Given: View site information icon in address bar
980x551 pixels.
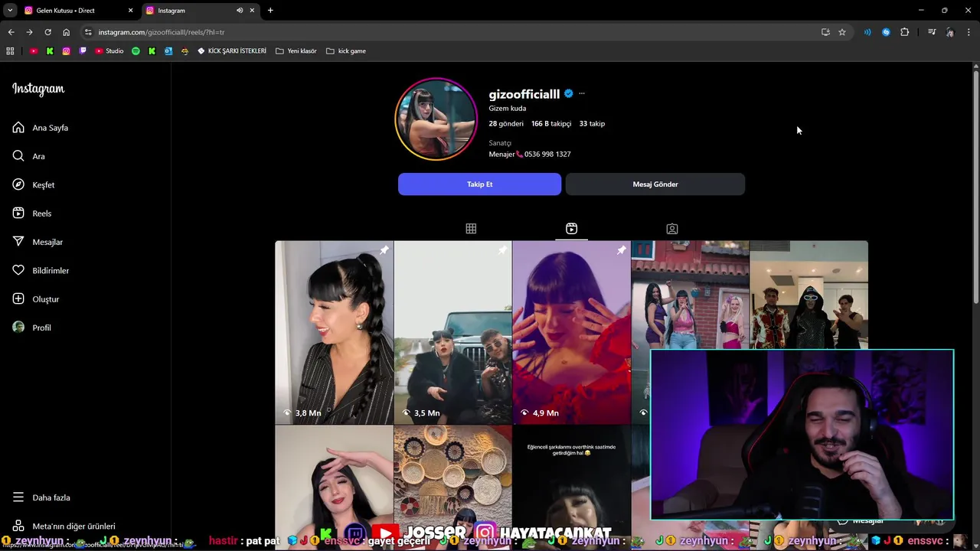Looking at the screenshot, I should point(88,32).
